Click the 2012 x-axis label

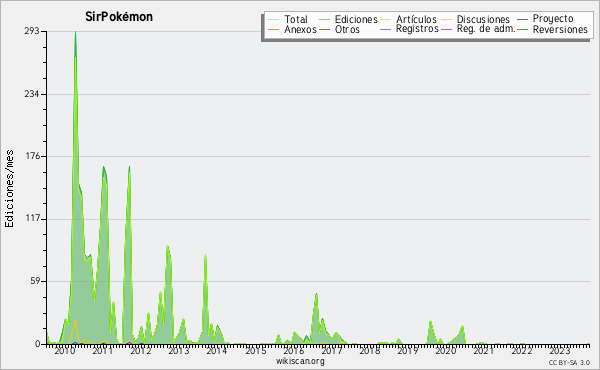141,350
